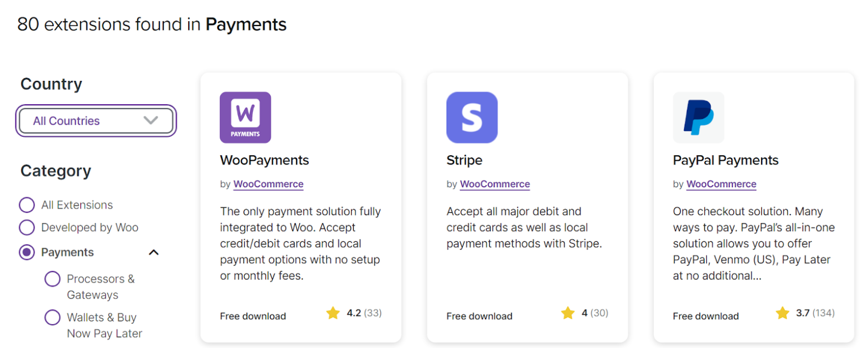The image size is (868, 348).
Task: Click the Stripe "S" app icon
Action: (471, 117)
